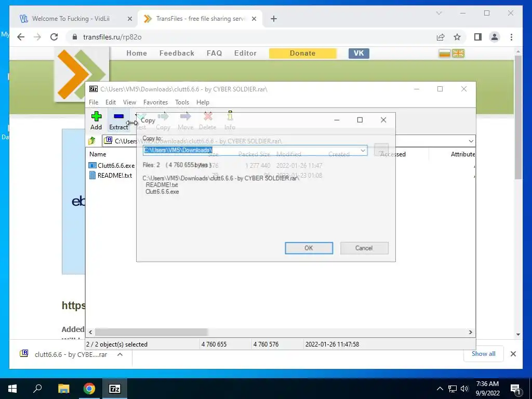Open Windows taskbar search

pyautogui.click(x=37, y=389)
